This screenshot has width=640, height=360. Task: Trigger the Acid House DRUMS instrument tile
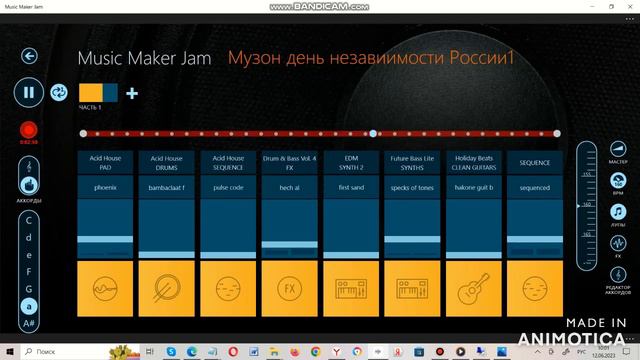(x=167, y=289)
